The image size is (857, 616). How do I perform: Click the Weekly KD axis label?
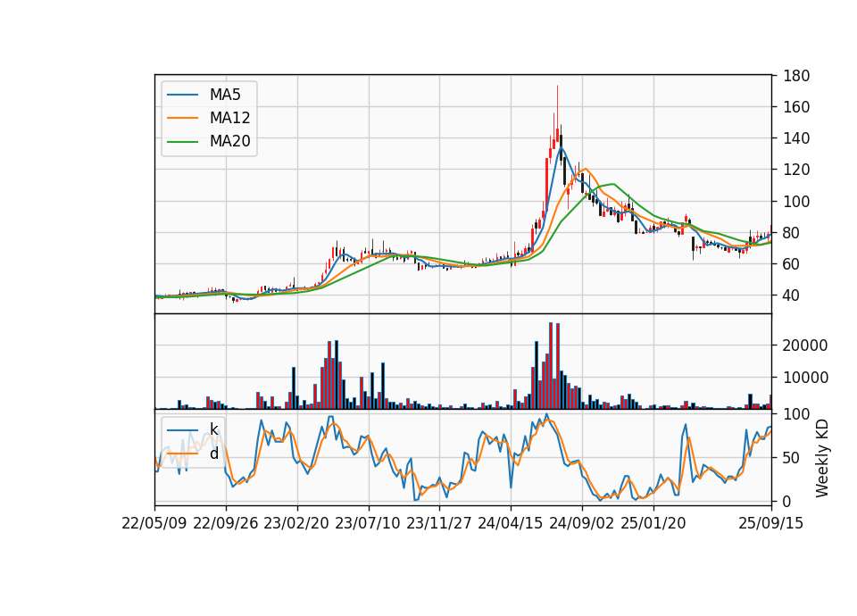[821, 458]
